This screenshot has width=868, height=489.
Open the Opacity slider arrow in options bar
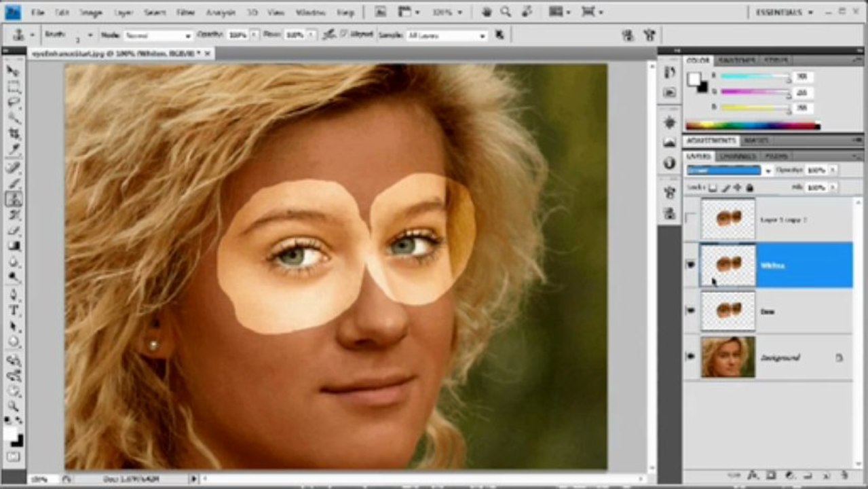coord(254,35)
